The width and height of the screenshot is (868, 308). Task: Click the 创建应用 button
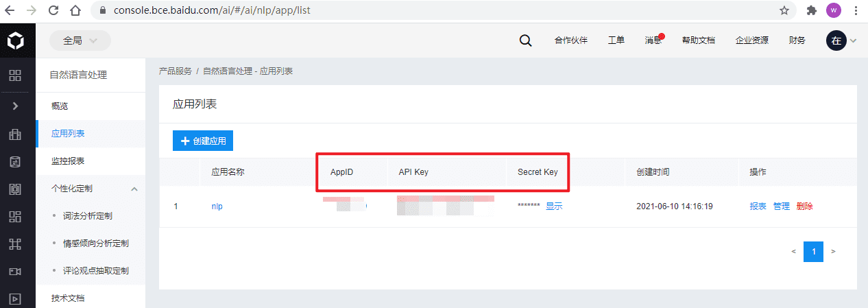203,141
